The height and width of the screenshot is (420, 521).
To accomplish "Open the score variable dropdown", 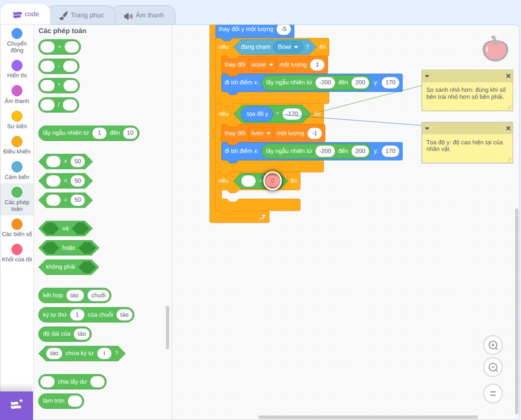I will tap(262, 65).
